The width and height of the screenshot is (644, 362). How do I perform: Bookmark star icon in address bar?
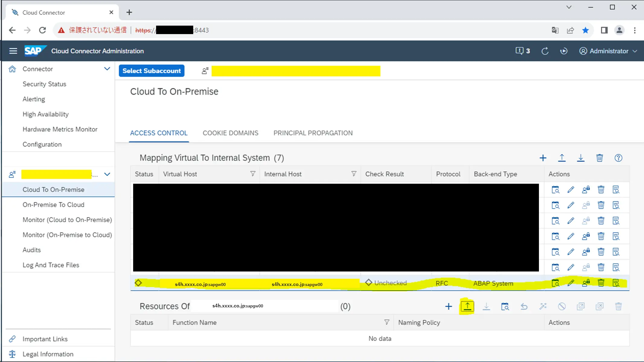(585, 30)
